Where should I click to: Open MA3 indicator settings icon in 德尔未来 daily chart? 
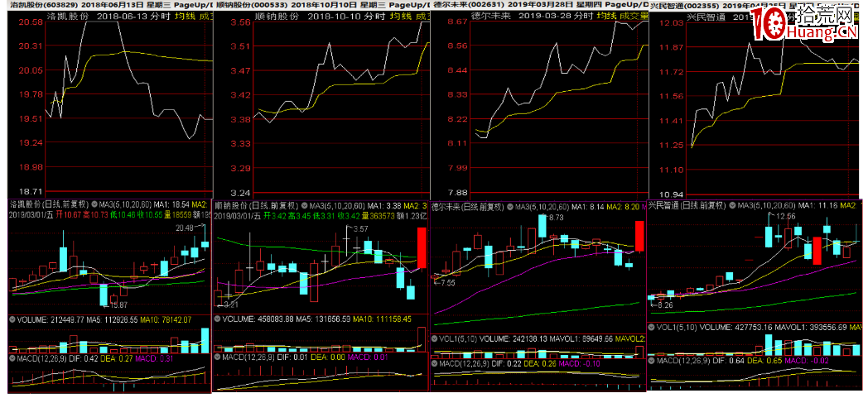point(510,207)
